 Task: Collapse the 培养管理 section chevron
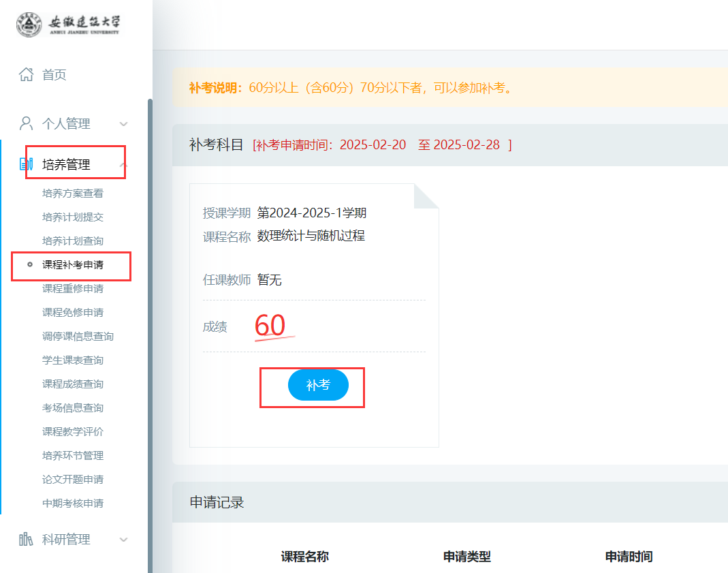(123, 164)
